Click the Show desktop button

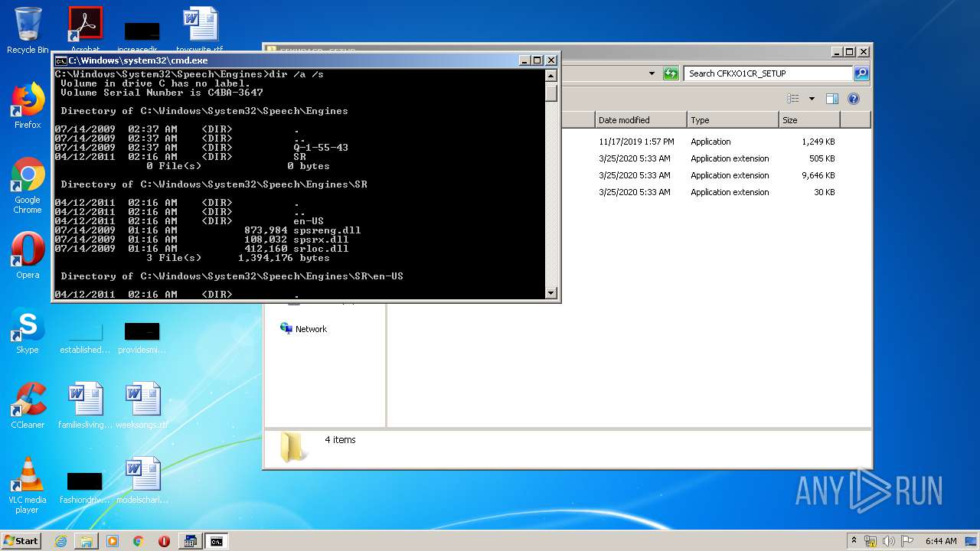(x=972, y=541)
